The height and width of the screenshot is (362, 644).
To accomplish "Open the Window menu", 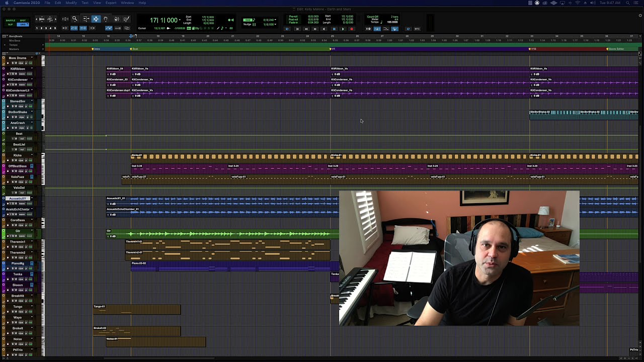I will pyautogui.click(x=127, y=3).
